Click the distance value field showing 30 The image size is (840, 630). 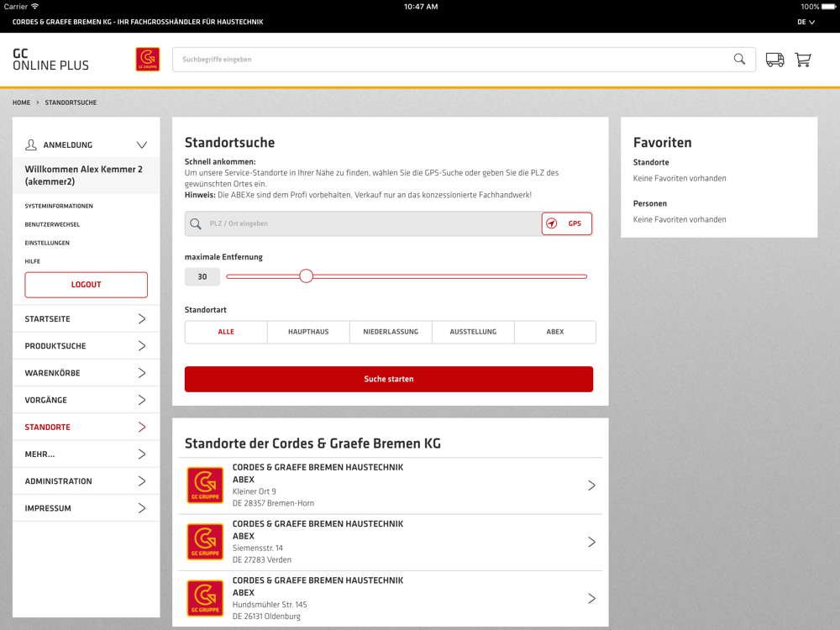[202, 277]
